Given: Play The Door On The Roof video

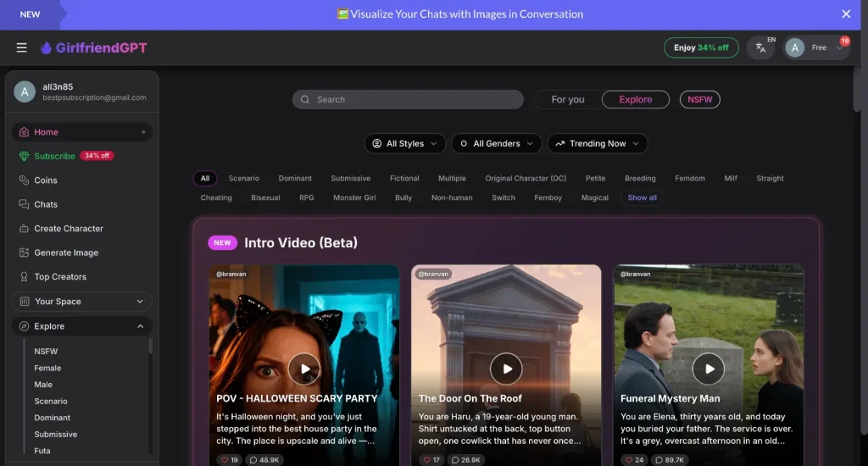Looking at the screenshot, I should pos(506,369).
